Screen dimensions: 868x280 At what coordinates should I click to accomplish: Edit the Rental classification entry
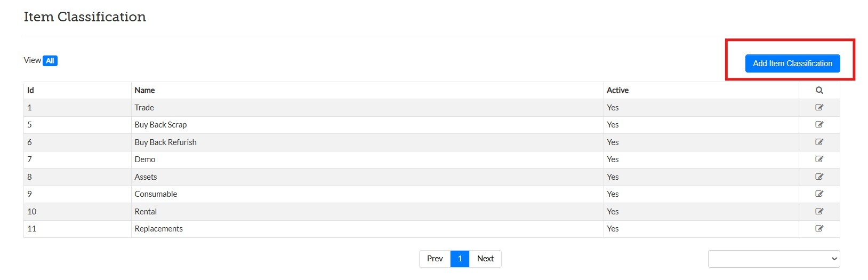[x=819, y=211]
